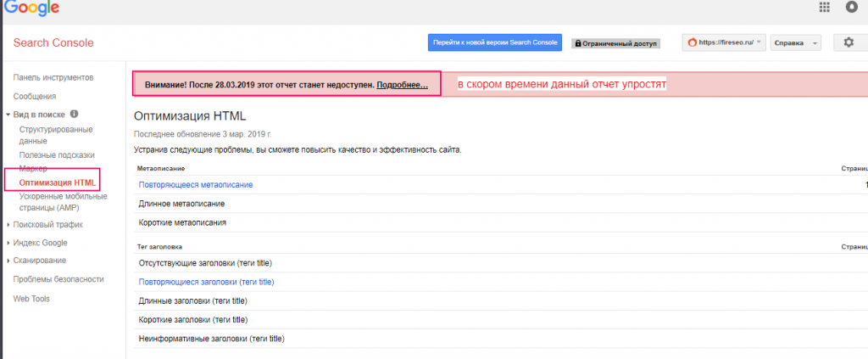Click the notifications bell icon
The image size is (868, 359).
(852, 8)
